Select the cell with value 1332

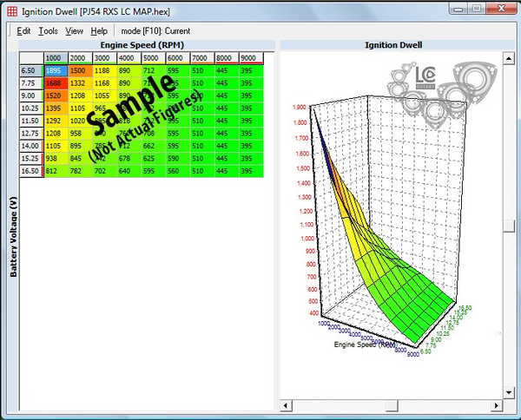[x=81, y=83]
